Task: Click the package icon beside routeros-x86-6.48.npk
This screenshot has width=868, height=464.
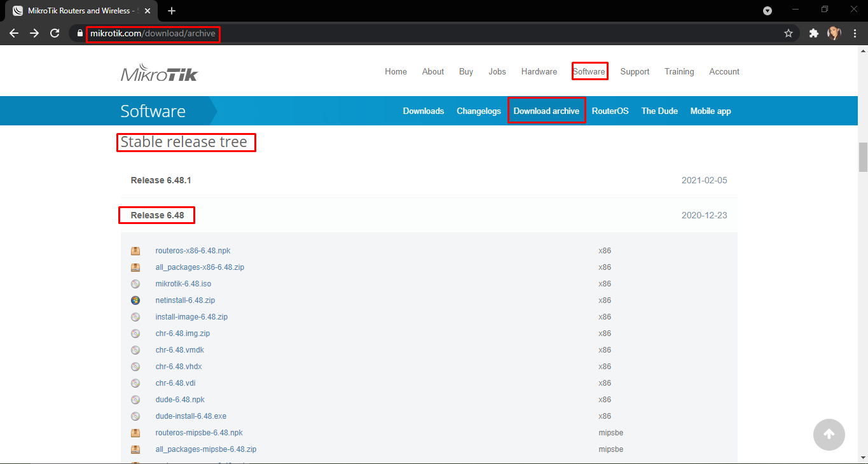Action: 135,250
